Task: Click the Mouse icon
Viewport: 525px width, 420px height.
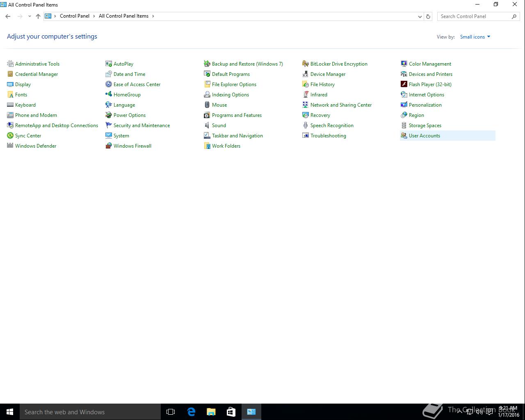Action: click(x=207, y=105)
